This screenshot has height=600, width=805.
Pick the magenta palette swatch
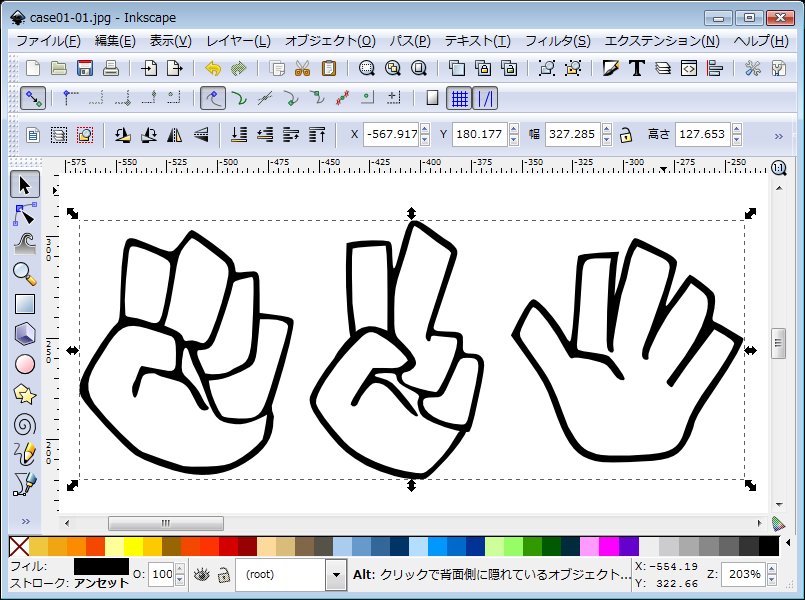click(609, 546)
